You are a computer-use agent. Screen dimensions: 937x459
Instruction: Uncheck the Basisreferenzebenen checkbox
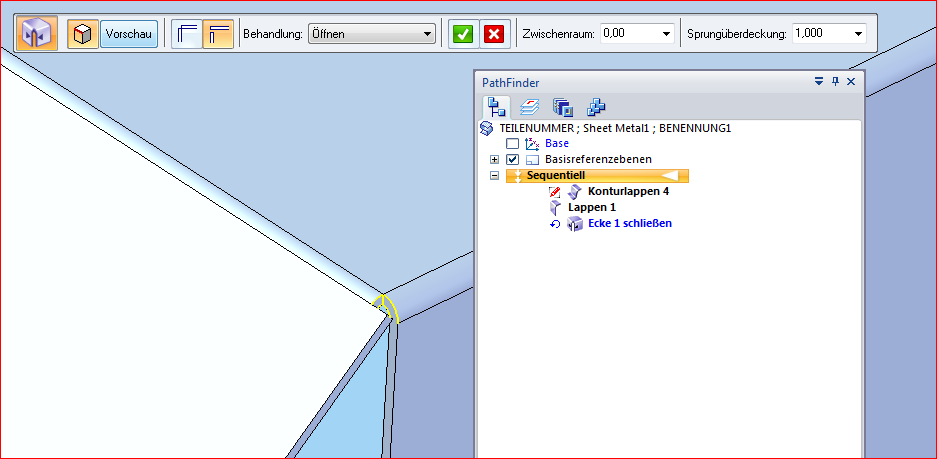click(512, 160)
